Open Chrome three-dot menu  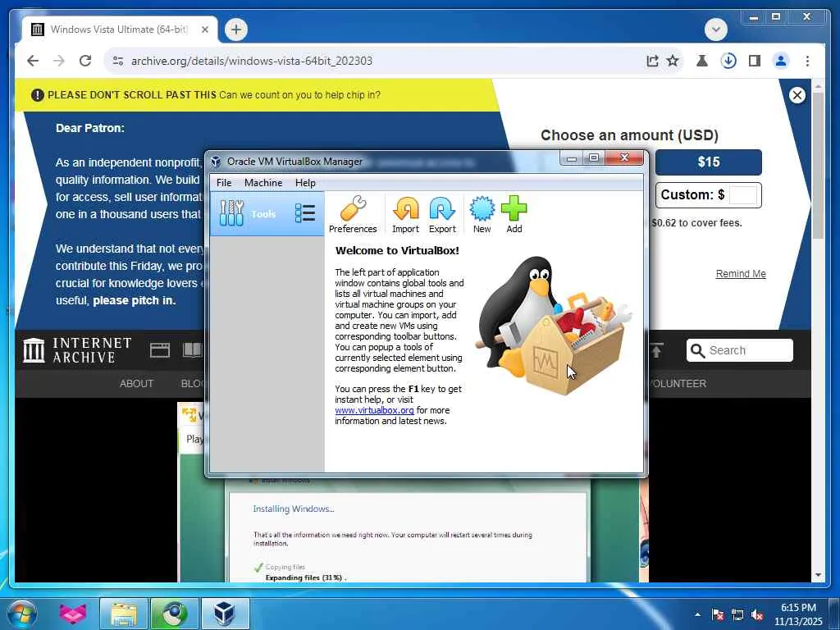coord(807,61)
